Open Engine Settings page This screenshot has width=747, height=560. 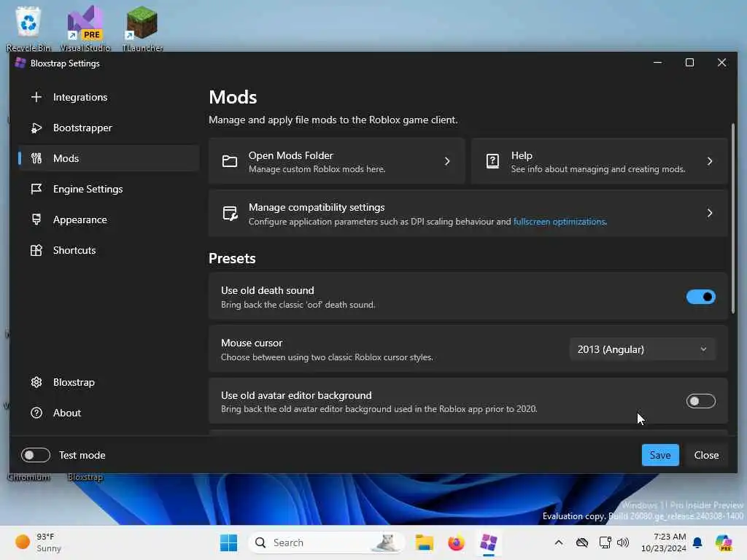tap(109, 189)
